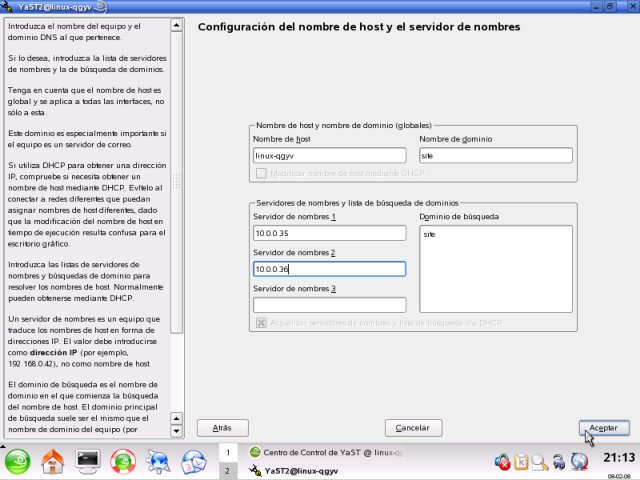Open the Klipper clipboard tray icon
The height and width of the screenshot is (480, 640).
[x=521, y=462]
